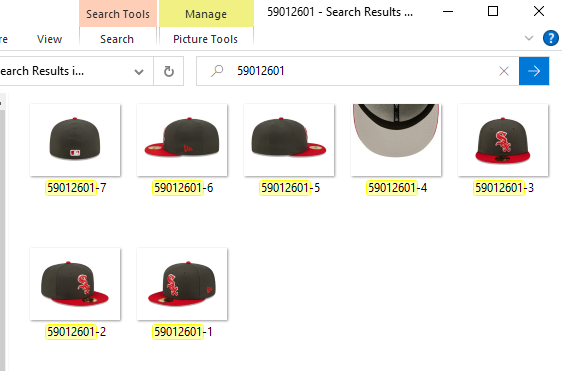The image size is (563, 371).
Task: Click the 59012601-2 file name label
Action: (76, 332)
